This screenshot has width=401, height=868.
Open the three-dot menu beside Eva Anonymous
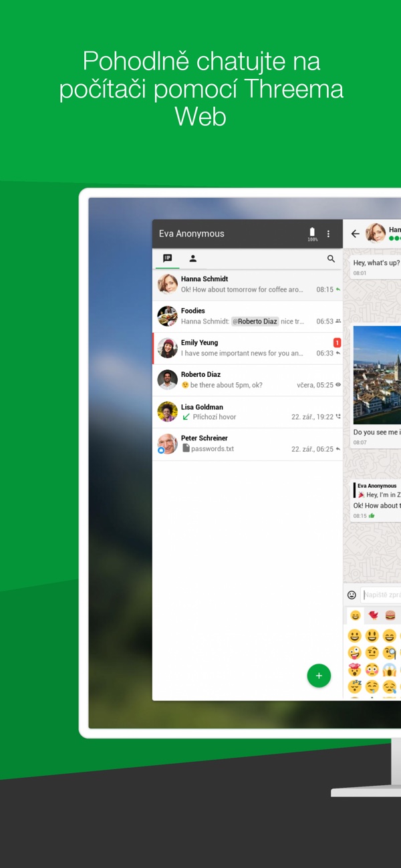click(328, 234)
